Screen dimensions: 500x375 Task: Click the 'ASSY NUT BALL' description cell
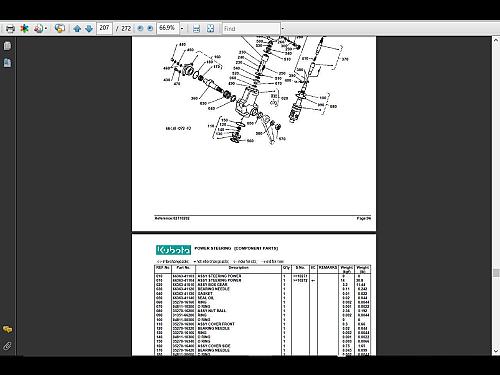tap(212, 311)
